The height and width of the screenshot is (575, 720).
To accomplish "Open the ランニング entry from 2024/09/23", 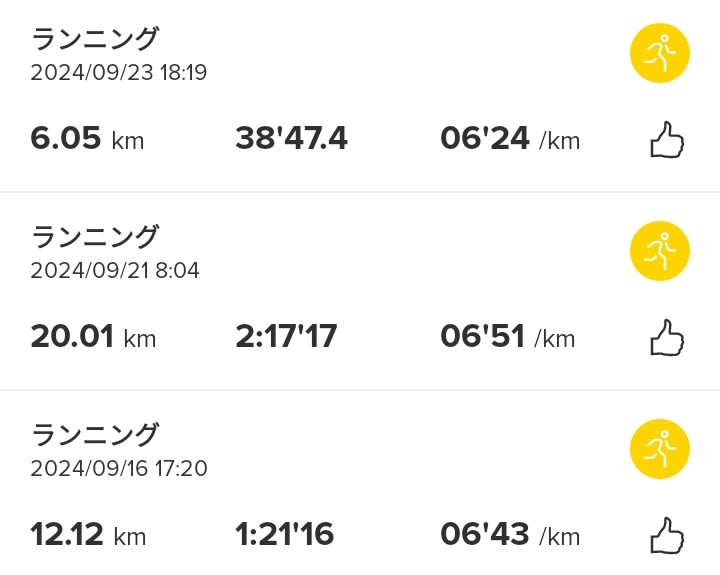I will pos(95,39).
